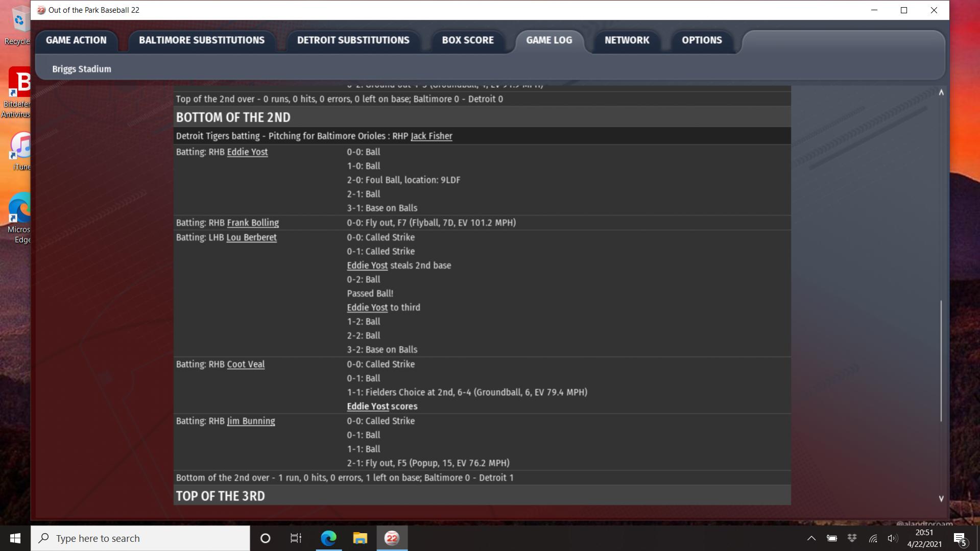Screen dimensions: 980x551
Task: Open File Explorer from the taskbar
Action: click(x=360, y=538)
